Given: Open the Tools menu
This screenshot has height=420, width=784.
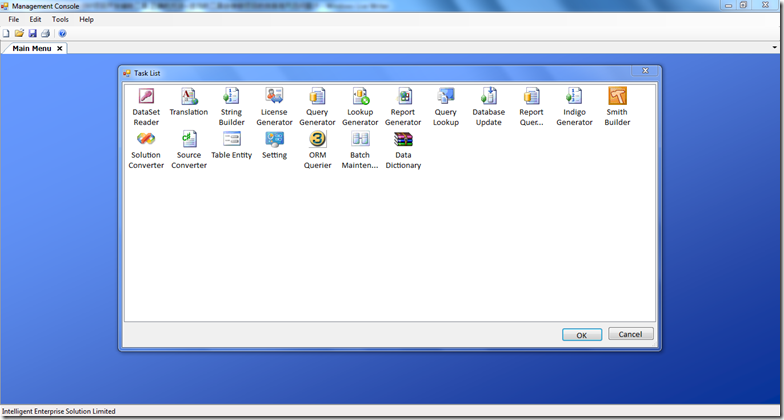Looking at the screenshot, I should 60,20.
